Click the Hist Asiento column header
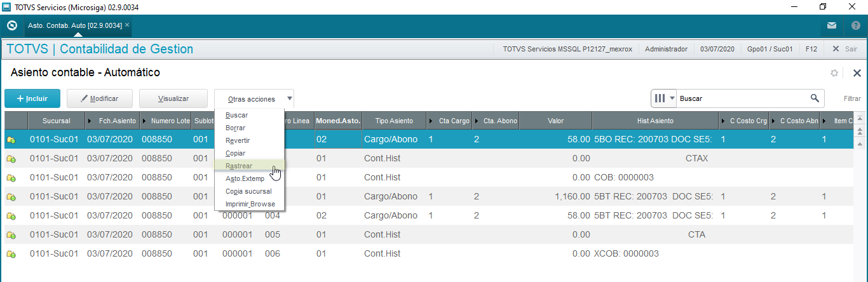868x282 pixels. [655, 121]
